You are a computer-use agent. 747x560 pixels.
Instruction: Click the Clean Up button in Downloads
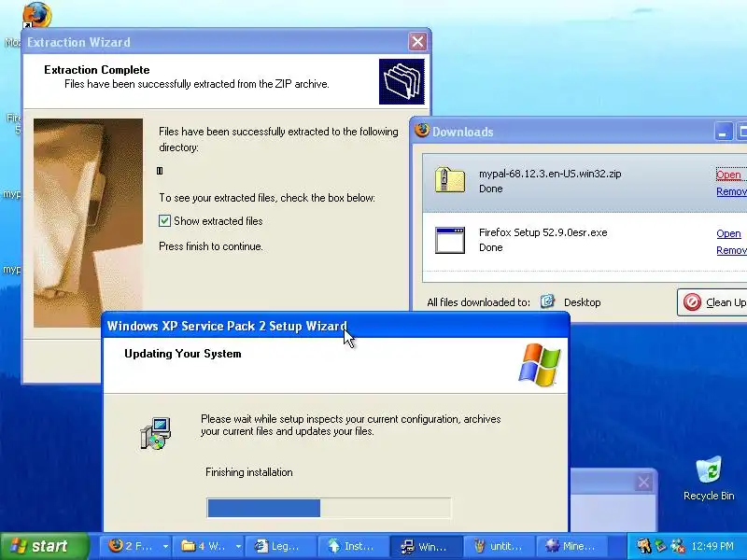712,301
